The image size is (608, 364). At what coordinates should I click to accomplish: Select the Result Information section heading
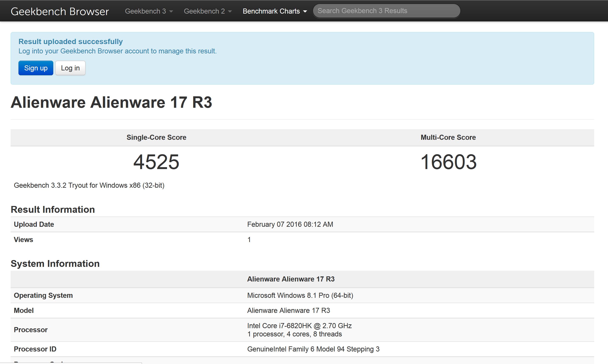(x=53, y=210)
